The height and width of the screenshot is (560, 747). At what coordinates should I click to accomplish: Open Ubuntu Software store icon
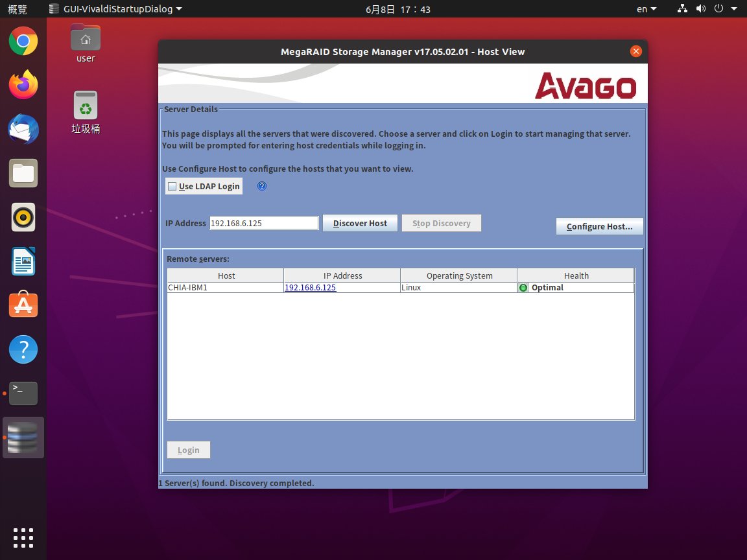[x=23, y=305]
